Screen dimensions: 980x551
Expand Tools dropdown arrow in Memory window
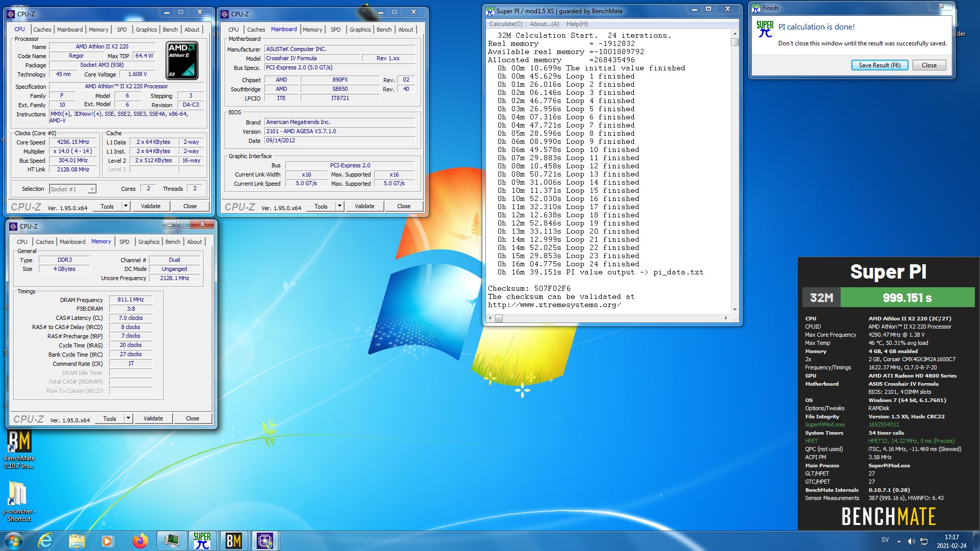pos(128,418)
